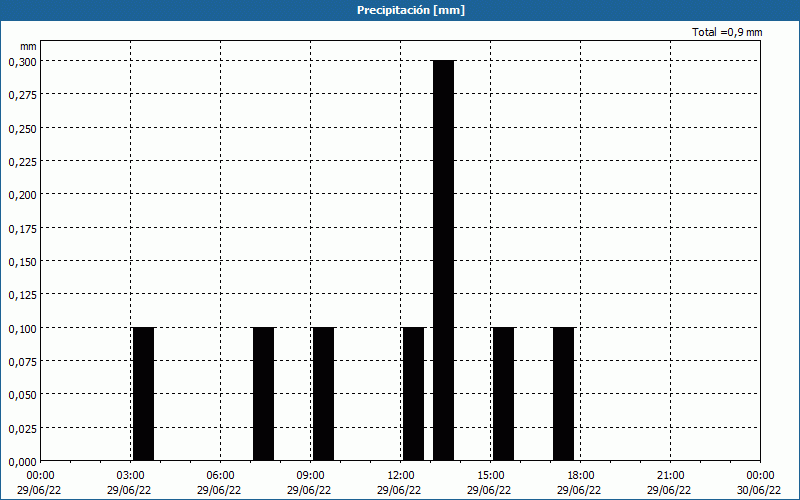
Task: Select the 0,250 y-axis value
Action: (x=22, y=129)
